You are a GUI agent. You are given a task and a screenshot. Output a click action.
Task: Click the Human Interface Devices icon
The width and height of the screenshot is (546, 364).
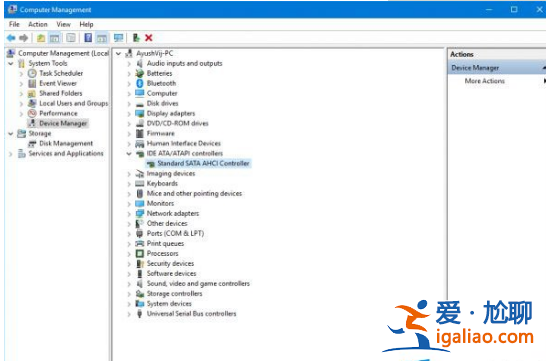click(140, 144)
